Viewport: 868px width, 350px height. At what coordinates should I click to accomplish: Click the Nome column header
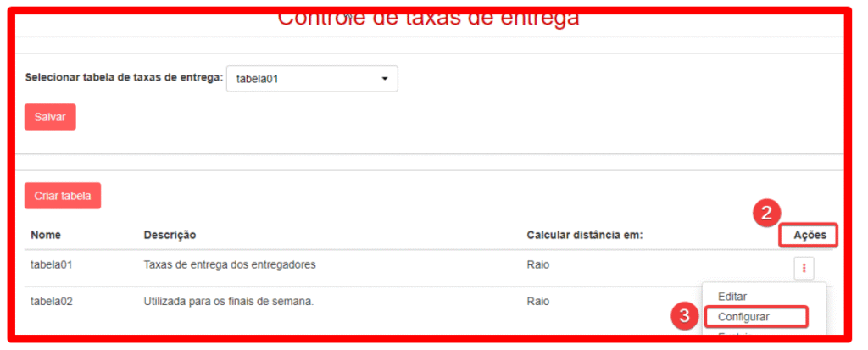pyautogui.click(x=46, y=235)
